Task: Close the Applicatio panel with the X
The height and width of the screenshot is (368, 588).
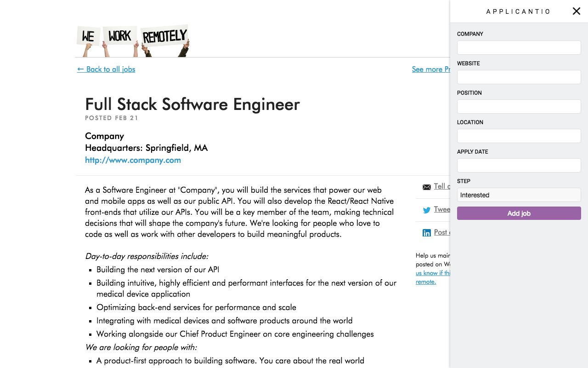Action: (x=576, y=11)
